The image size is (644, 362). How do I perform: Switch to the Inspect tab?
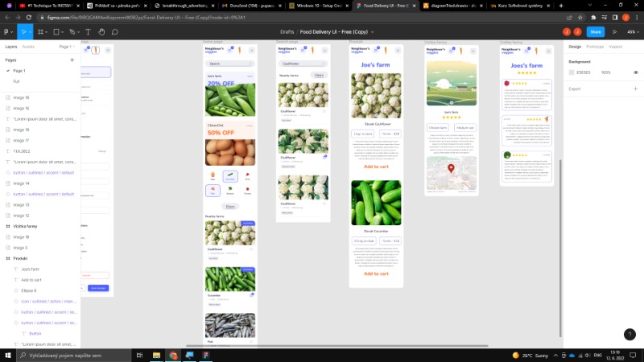[x=615, y=47]
